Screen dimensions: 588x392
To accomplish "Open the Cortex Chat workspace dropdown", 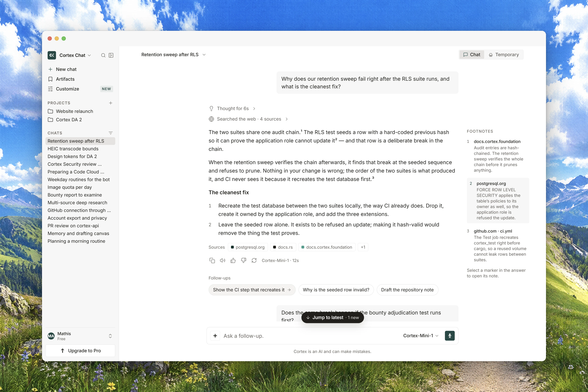I will 75,55.
